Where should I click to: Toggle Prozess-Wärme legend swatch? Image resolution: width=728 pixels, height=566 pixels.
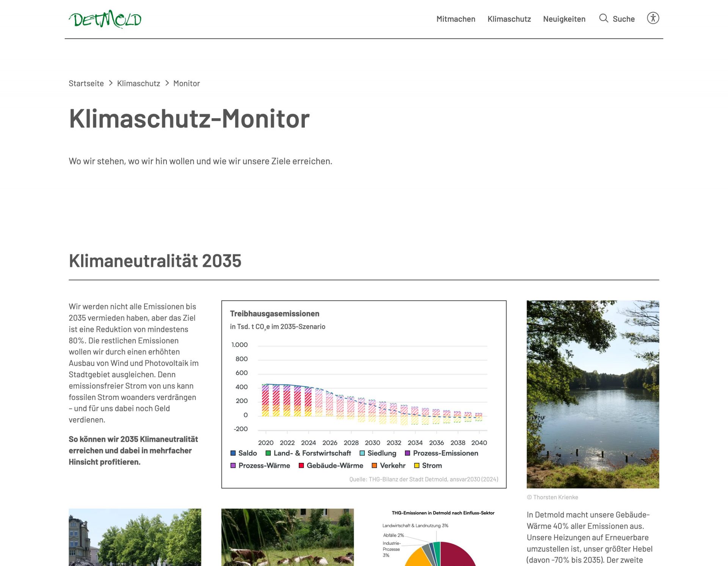pyautogui.click(x=233, y=466)
